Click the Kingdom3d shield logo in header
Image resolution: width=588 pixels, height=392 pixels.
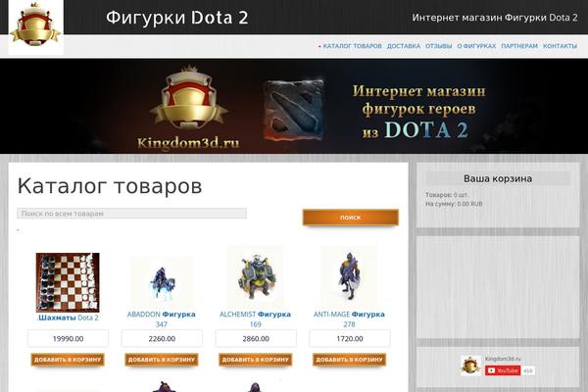pyautogui.click(x=35, y=25)
